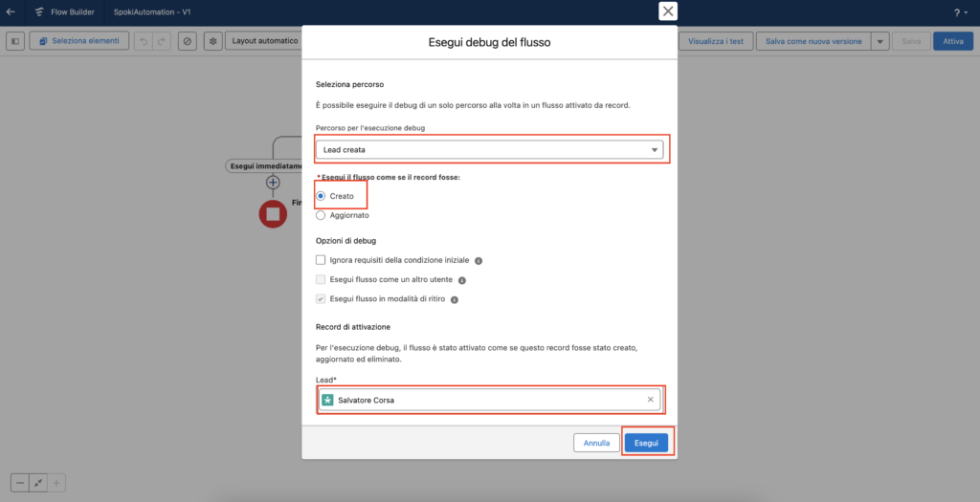Click Visualizza i test in the toolbar
Screen dimensions: 980x502
coord(715,41)
